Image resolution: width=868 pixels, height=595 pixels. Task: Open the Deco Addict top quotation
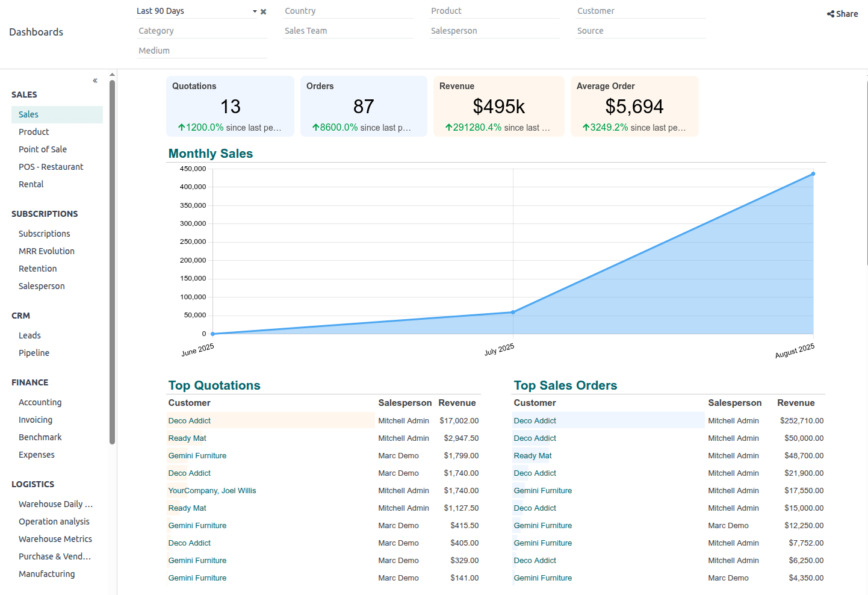(x=189, y=420)
